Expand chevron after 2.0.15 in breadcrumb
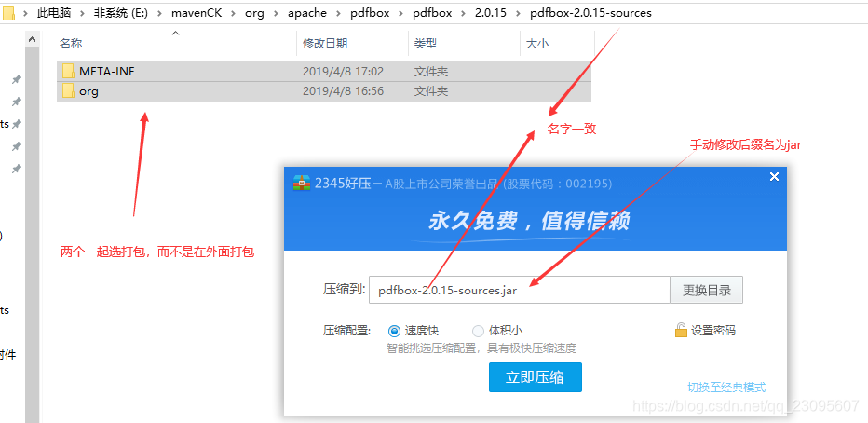 coord(518,13)
